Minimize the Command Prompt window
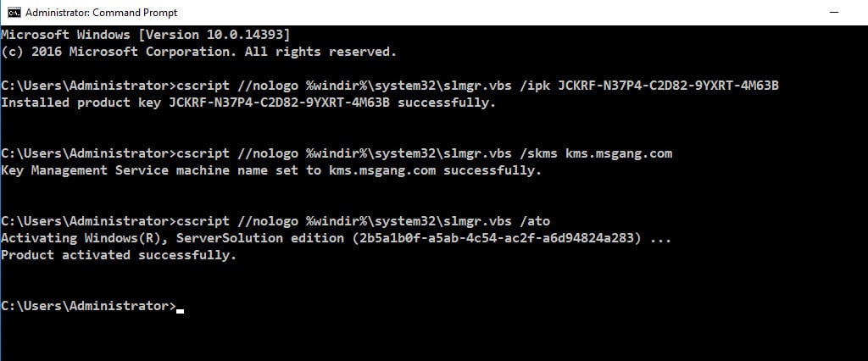The width and height of the screenshot is (868, 361). [834, 12]
